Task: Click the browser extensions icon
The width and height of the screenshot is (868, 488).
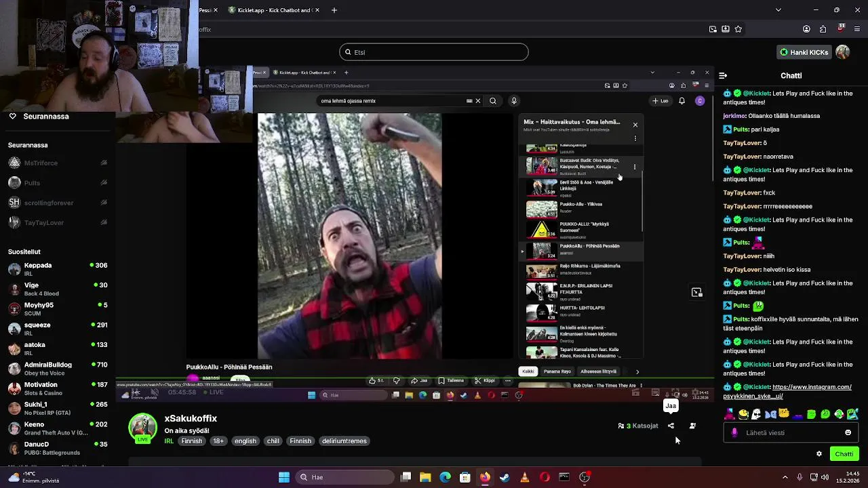Action: point(823,29)
